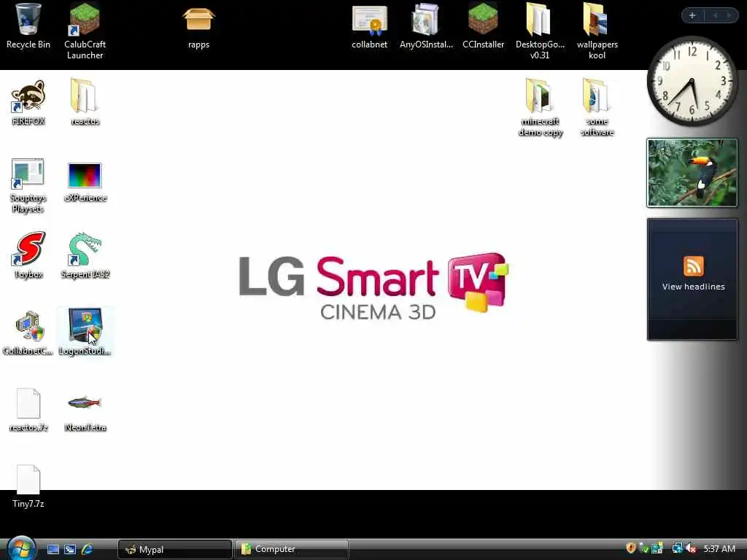Open the Recycle Bin desktop icon
Viewport: 747px width, 560px height.
[x=28, y=26]
